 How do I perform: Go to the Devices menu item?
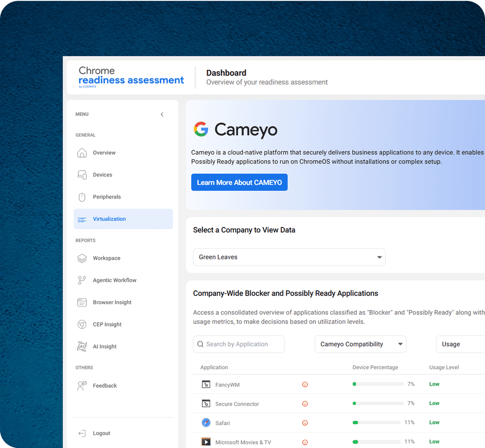tap(123, 175)
